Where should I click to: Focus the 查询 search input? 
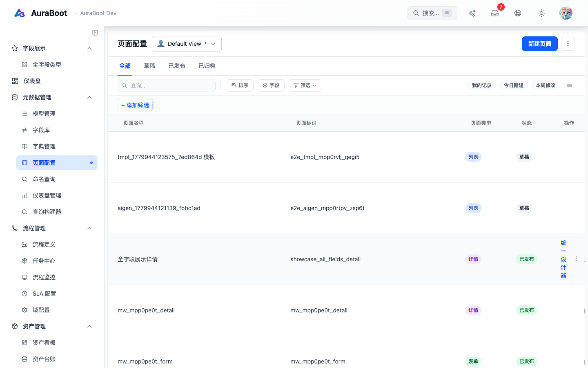click(x=167, y=85)
